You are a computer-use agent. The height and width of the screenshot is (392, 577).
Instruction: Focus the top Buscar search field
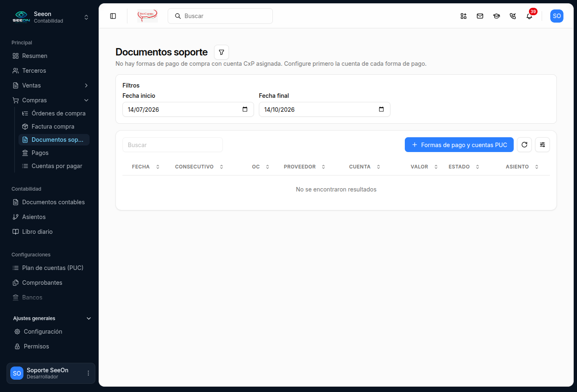click(x=220, y=16)
